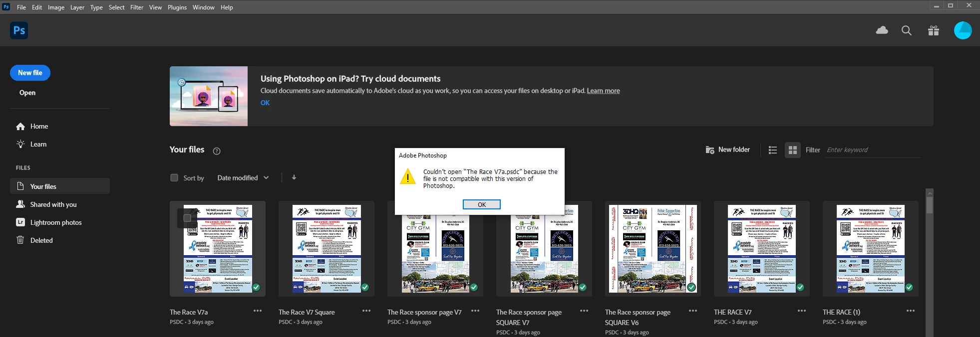
Task: Open more options for The Race V7 Square
Action: (x=366, y=311)
